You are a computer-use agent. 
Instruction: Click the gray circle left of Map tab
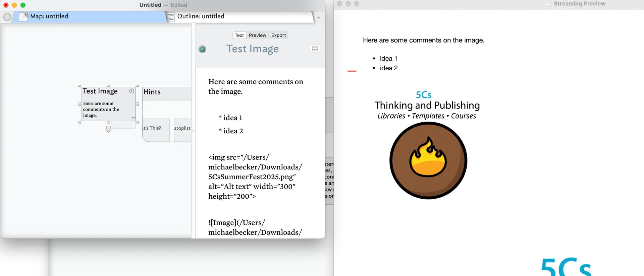tap(7, 17)
